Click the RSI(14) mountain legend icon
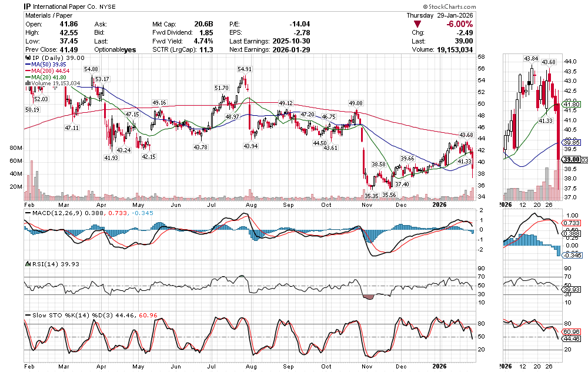The width and height of the screenshot is (588, 372). tap(26, 264)
